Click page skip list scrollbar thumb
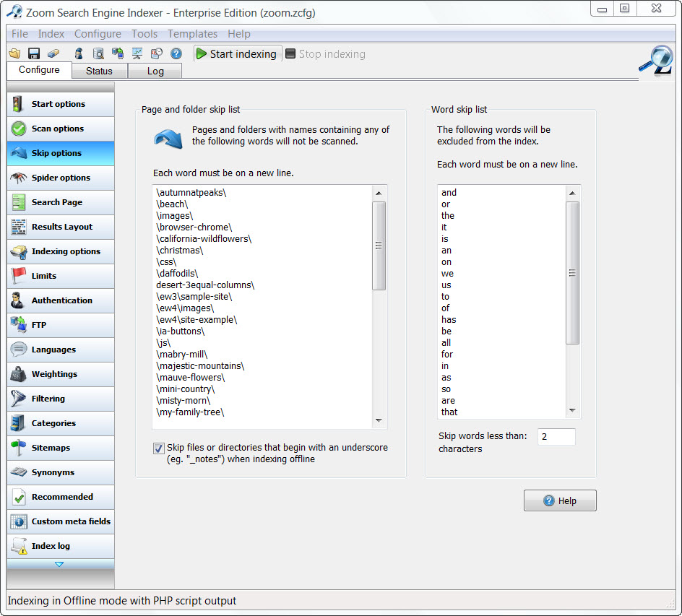 click(x=379, y=246)
